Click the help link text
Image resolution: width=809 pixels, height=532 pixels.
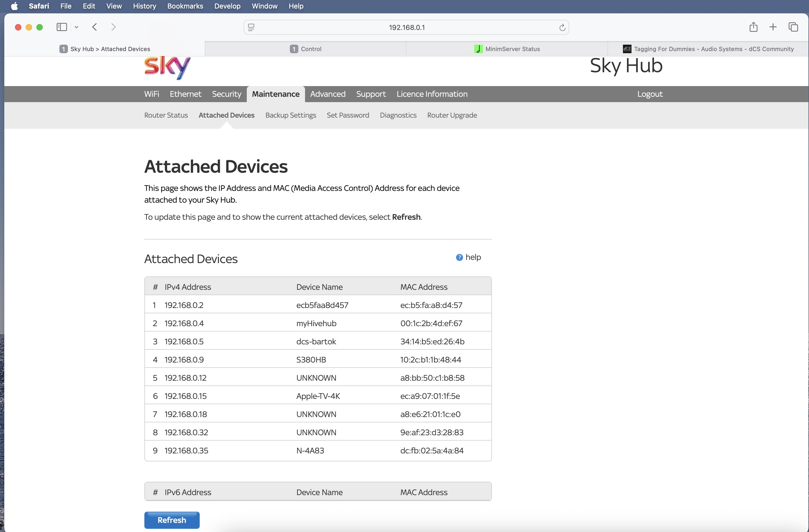pyautogui.click(x=473, y=257)
